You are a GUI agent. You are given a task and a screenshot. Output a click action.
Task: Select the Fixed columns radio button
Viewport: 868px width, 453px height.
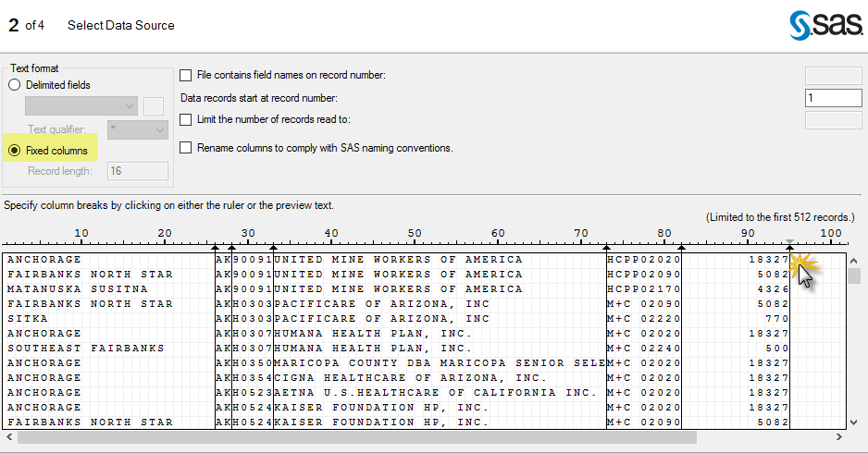[15, 151]
